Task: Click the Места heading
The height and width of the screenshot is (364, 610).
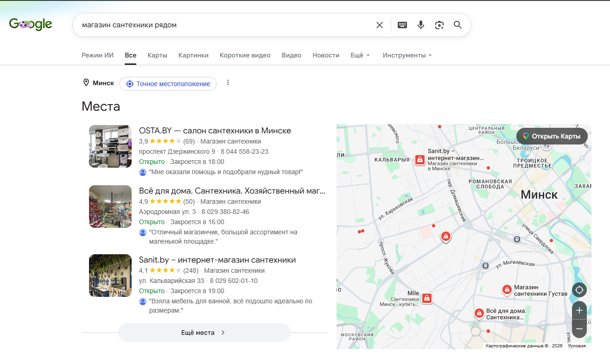Action: [101, 106]
